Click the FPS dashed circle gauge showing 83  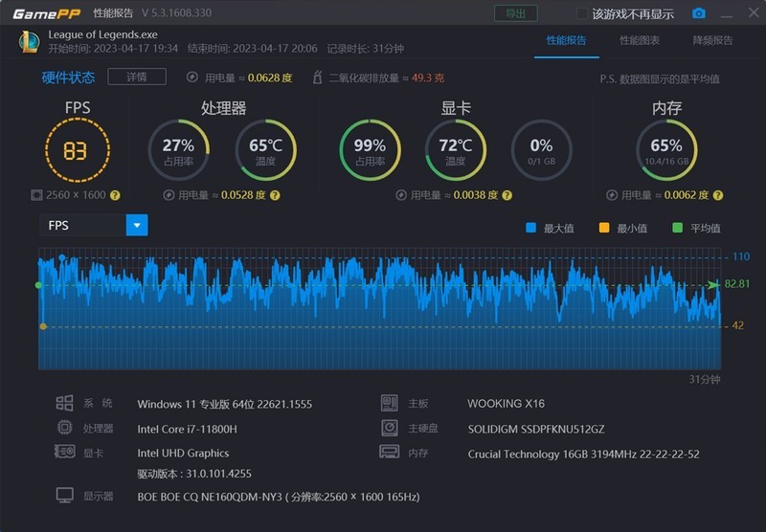coord(78,150)
